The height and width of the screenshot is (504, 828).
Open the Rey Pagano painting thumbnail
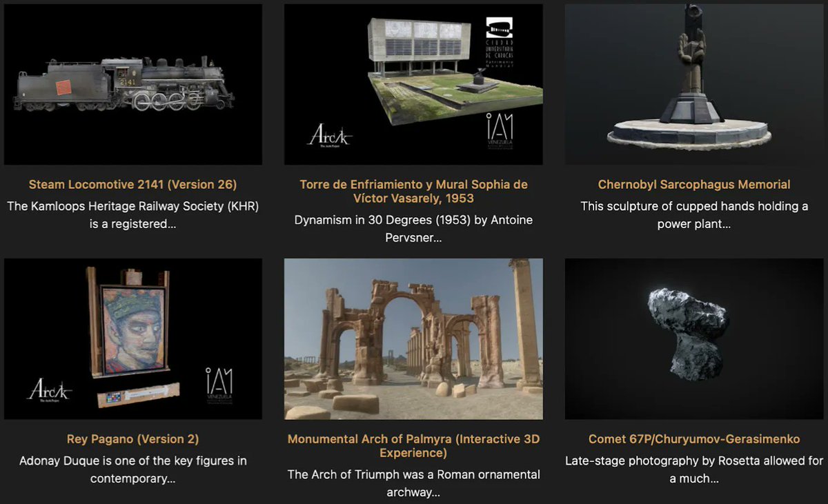click(133, 339)
